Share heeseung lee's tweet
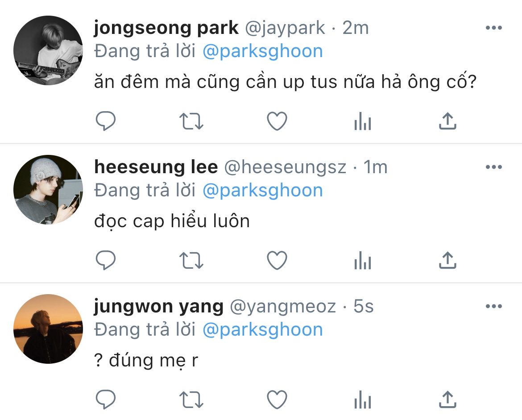Screen dimensions: 522x420 click(x=448, y=260)
